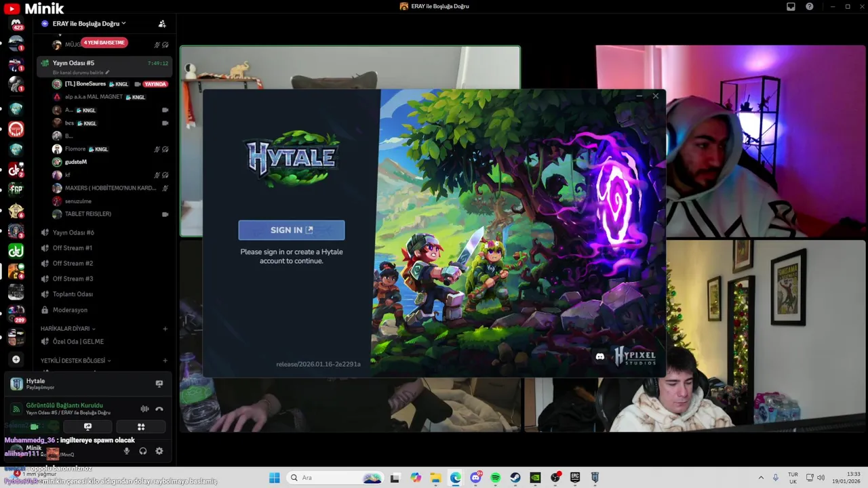868x488 pixels.
Task: Open Epic Games Launcher in the taskbar
Action: (575, 478)
